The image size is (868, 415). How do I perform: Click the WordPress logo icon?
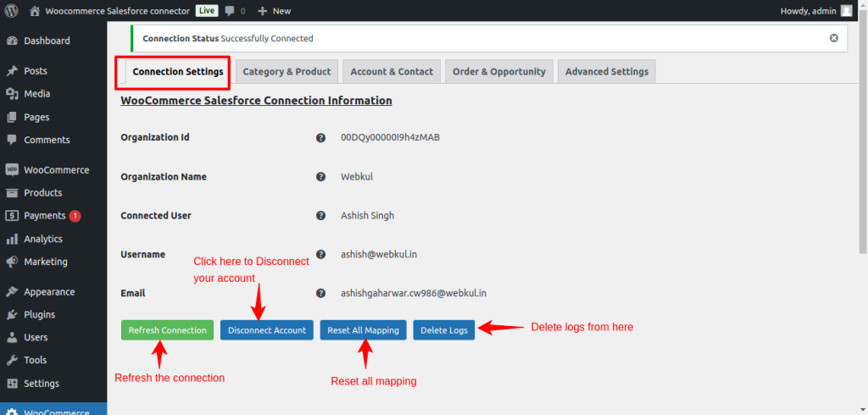[x=11, y=11]
